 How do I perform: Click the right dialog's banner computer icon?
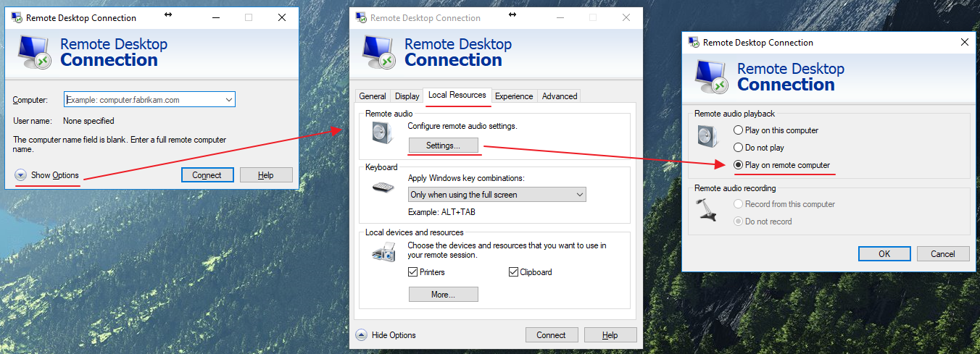coord(710,77)
